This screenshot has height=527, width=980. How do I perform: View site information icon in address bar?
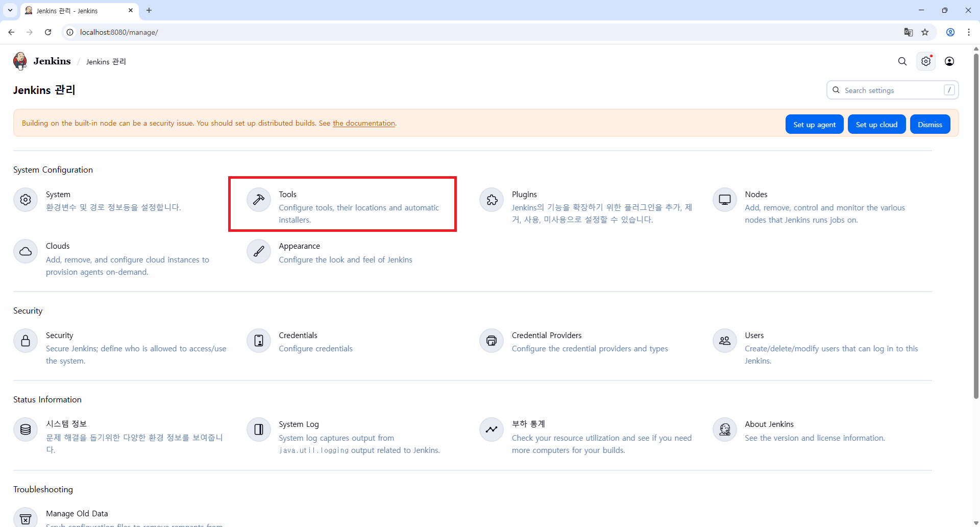pyautogui.click(x=70, y=32)
